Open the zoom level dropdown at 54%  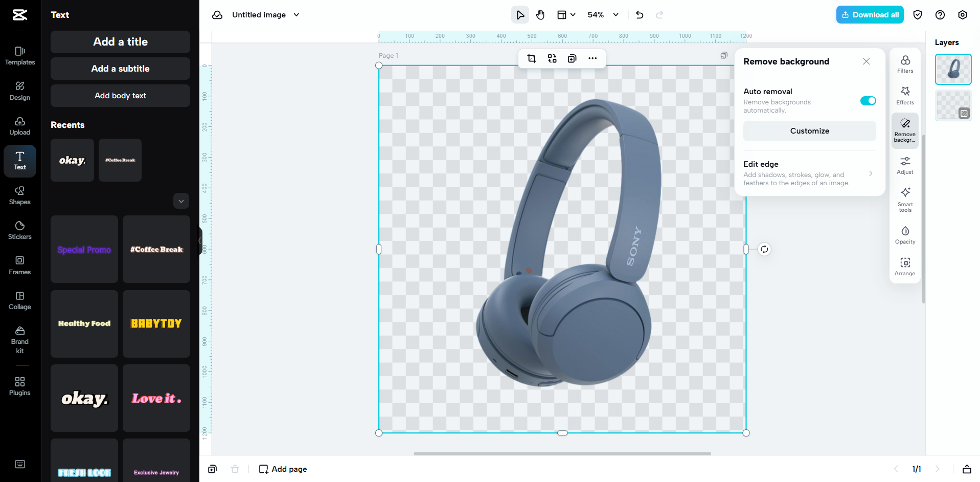pos(602,14)
